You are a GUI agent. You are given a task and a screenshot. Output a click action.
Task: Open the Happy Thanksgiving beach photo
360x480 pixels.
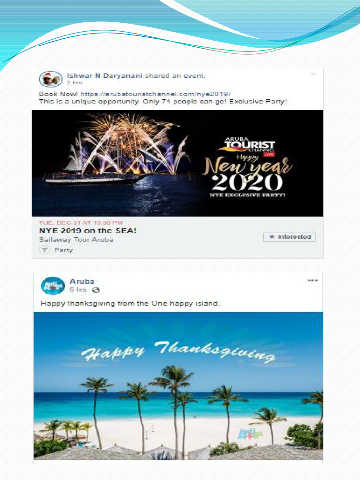(x=178, y=386)
